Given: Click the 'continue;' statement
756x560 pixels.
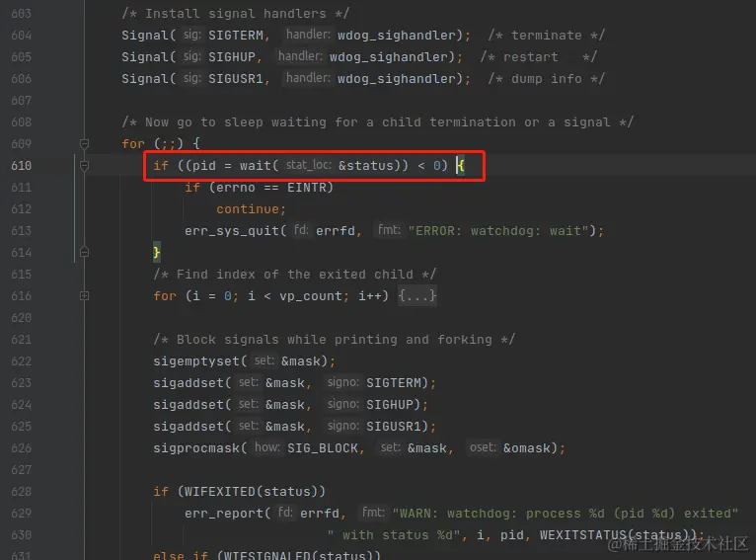Looking at the screenshot, I should [x=252, y=208].
